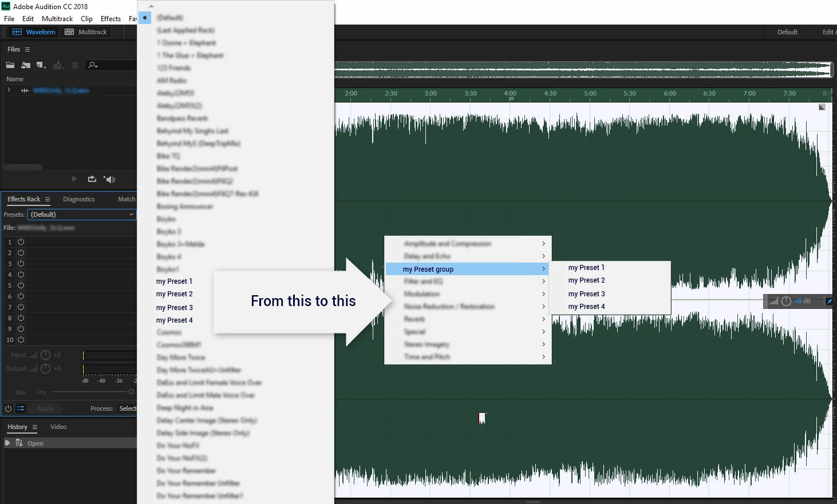Click the Apply button in Effects Rack
837x504 pixels.
[45, 408]
